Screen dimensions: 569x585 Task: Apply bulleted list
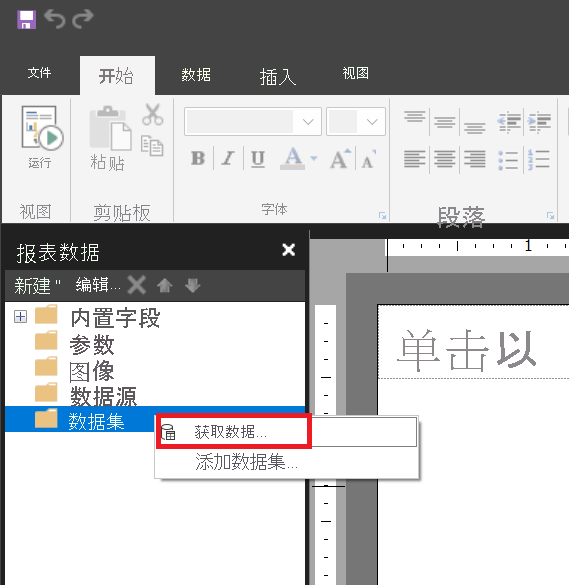pyautogui.click(x=508, y=160)
